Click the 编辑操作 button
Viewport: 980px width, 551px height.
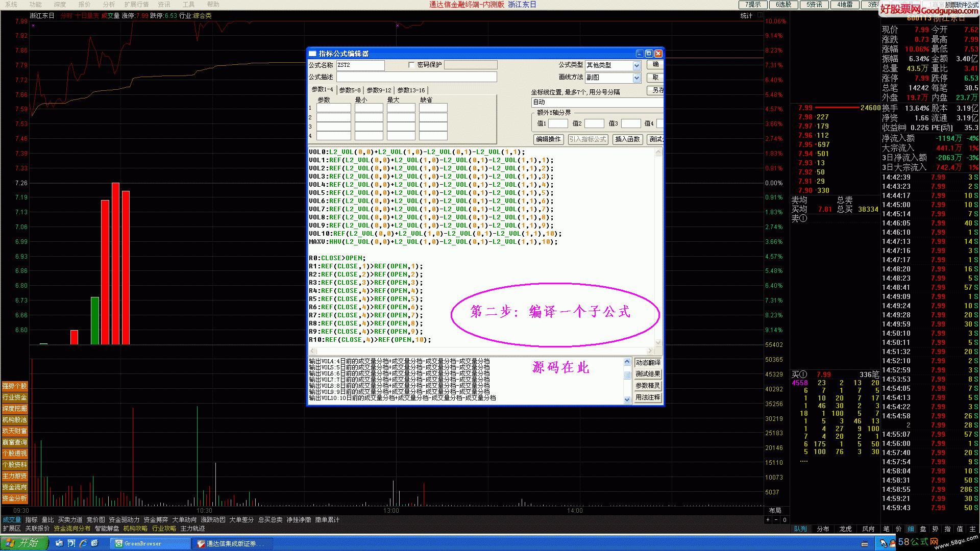(548, 139)
